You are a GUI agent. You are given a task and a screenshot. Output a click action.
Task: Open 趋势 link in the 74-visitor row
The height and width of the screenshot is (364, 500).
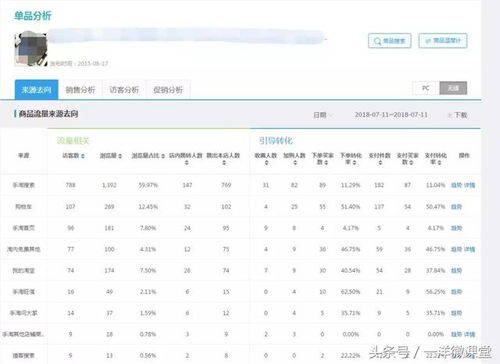coord(456,270)
